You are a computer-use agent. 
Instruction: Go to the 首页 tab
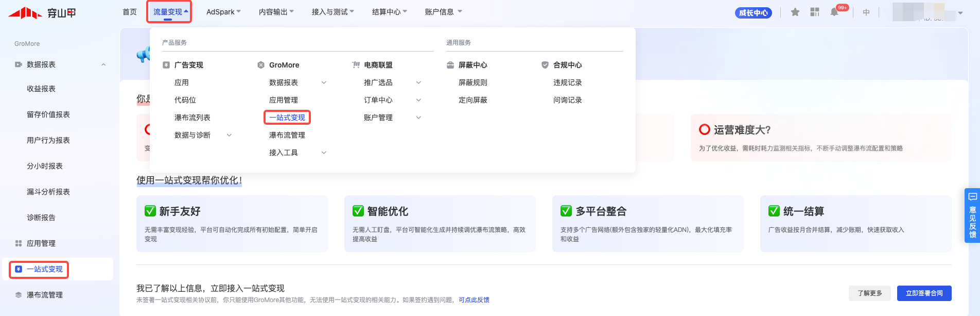(130, 12)
